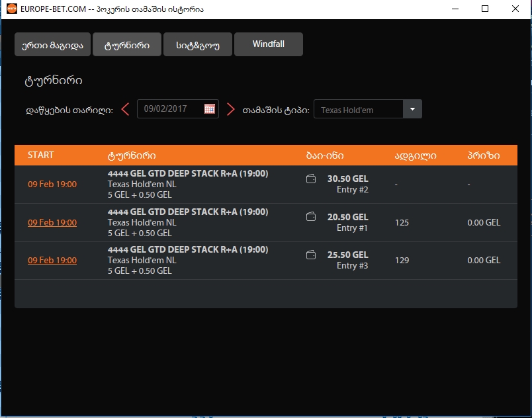Open the Texas Hold'em game type dropdown

click(361, 108)
